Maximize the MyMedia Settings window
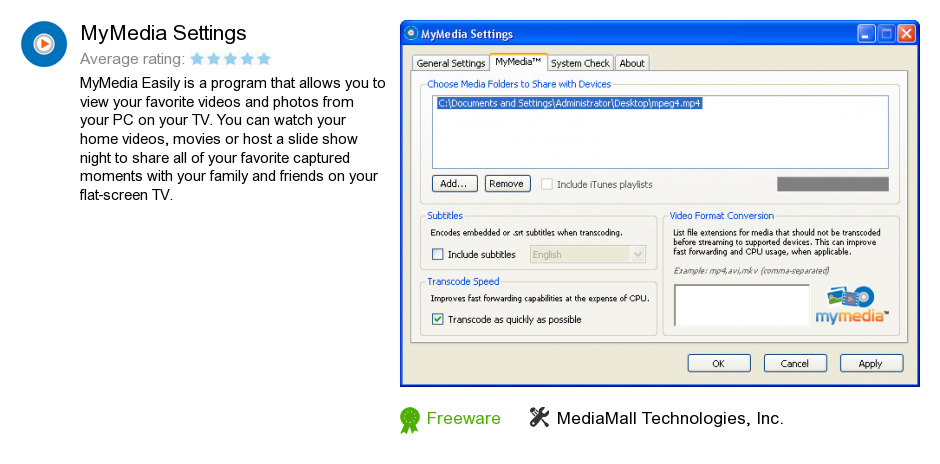The width and height of the screenshot is (940, 464). pyautogui.click(x=886, y=34)
